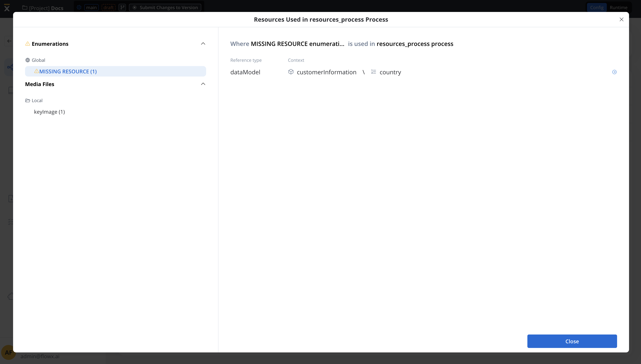The height and width of the screenshot is (364, 641).
Task: Click the blue Close button
Action: point(572,341)
